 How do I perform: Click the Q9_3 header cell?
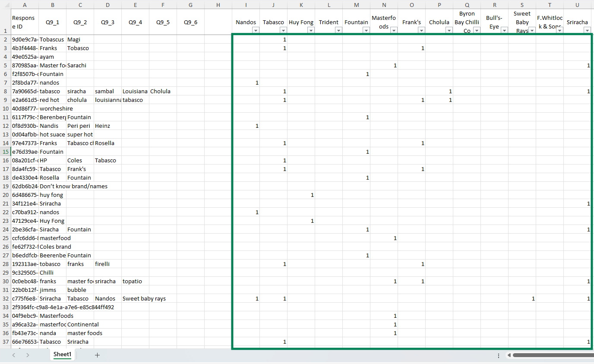tap(107, 22)
